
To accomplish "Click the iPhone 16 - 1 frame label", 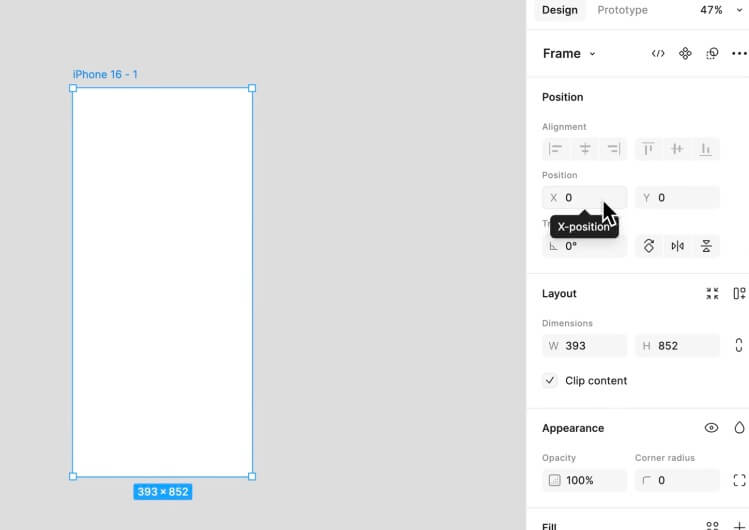I will pos(105,75).
